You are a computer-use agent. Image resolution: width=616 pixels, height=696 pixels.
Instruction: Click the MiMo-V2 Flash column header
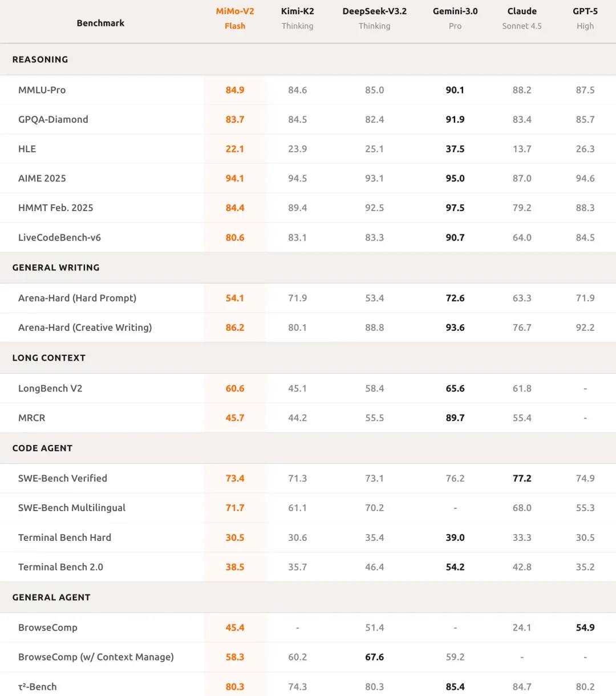[235, 18]
